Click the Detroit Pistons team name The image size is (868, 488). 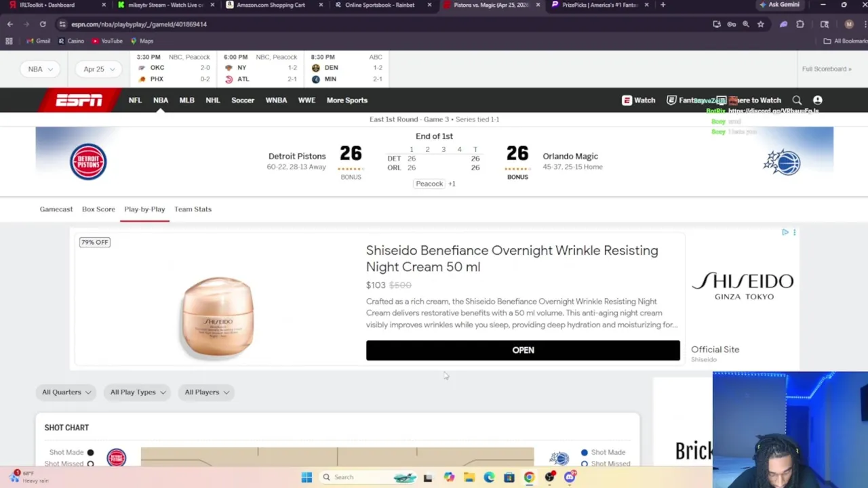point(297,157)
